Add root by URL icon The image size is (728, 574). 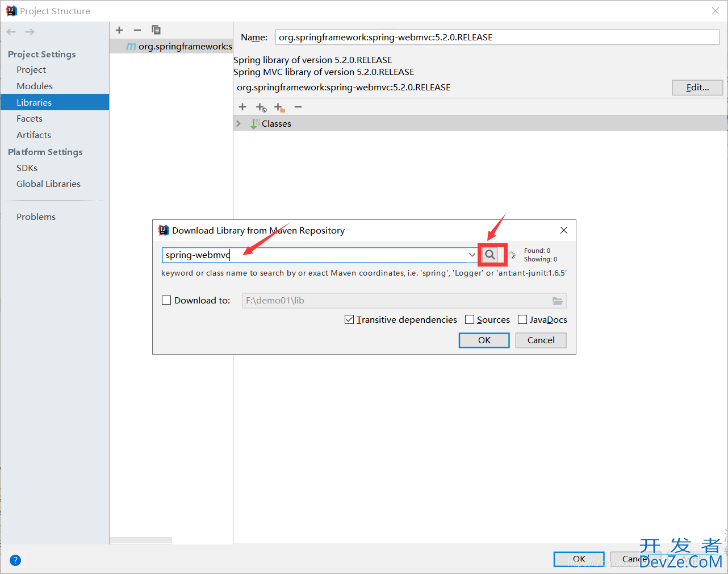tap(261, 107)
